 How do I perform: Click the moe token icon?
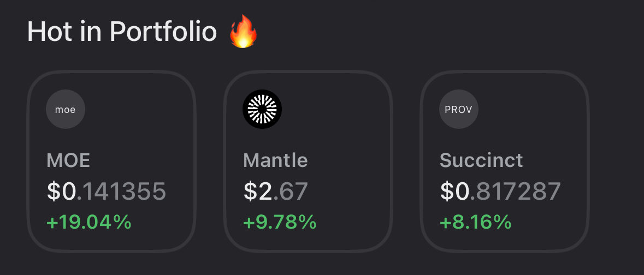pos(66,109)
